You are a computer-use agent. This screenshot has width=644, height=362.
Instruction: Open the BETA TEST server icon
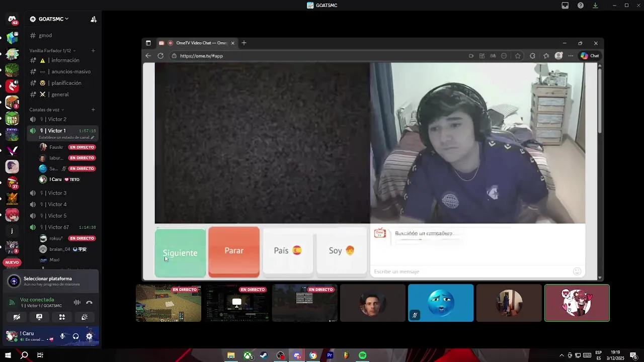[12, 119]
